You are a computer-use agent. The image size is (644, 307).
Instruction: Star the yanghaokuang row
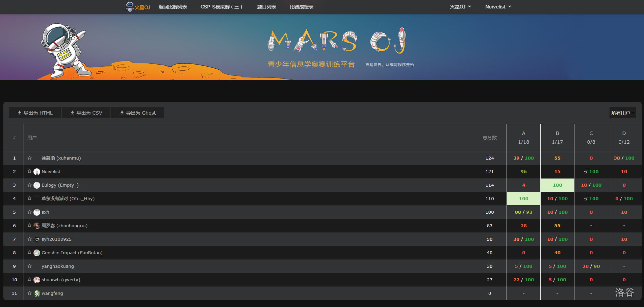point(30,266)
